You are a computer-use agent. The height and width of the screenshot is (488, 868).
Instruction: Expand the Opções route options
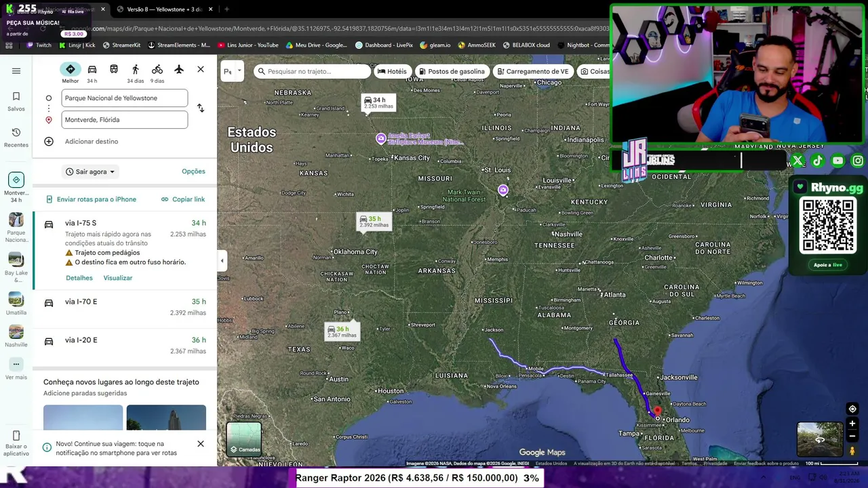tap(193, 171)
